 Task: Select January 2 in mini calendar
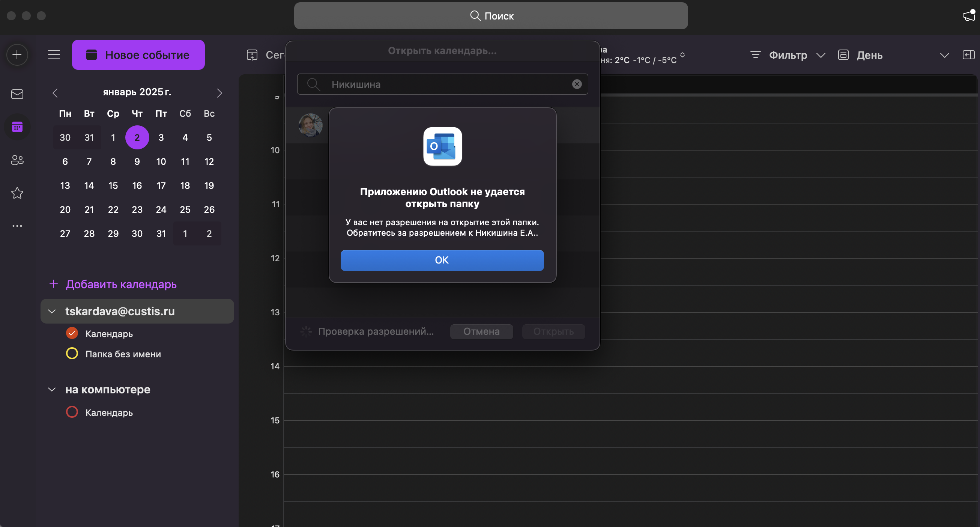click(x=137, y=137)
